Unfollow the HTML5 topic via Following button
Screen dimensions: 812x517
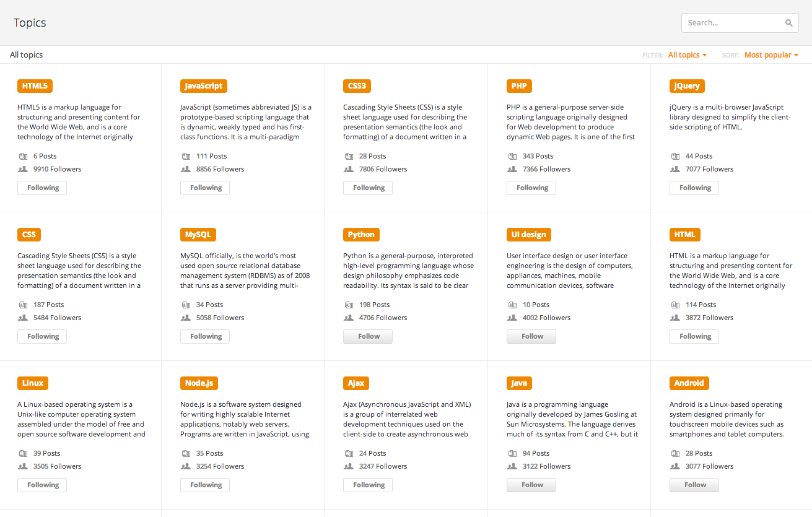[42, 188]
